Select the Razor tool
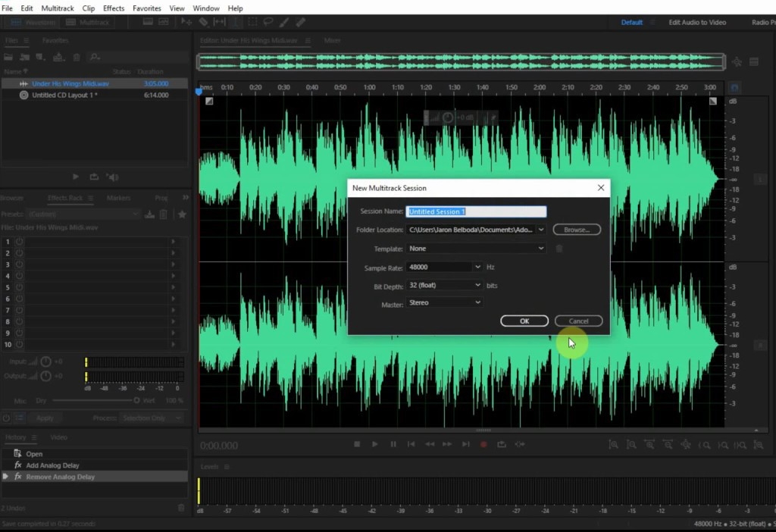Viewport: 776px width, 532px height. tap(204, 22)
